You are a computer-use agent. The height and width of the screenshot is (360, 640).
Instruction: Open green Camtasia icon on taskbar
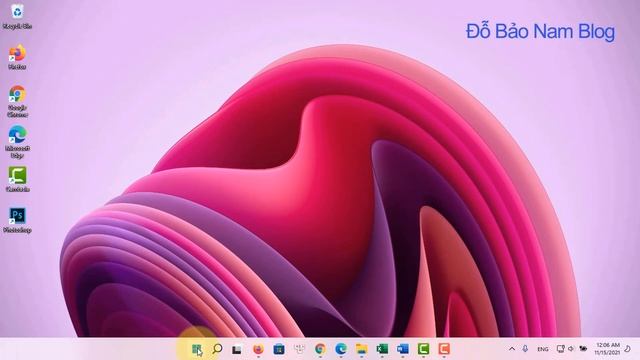[x=423, y=349]
